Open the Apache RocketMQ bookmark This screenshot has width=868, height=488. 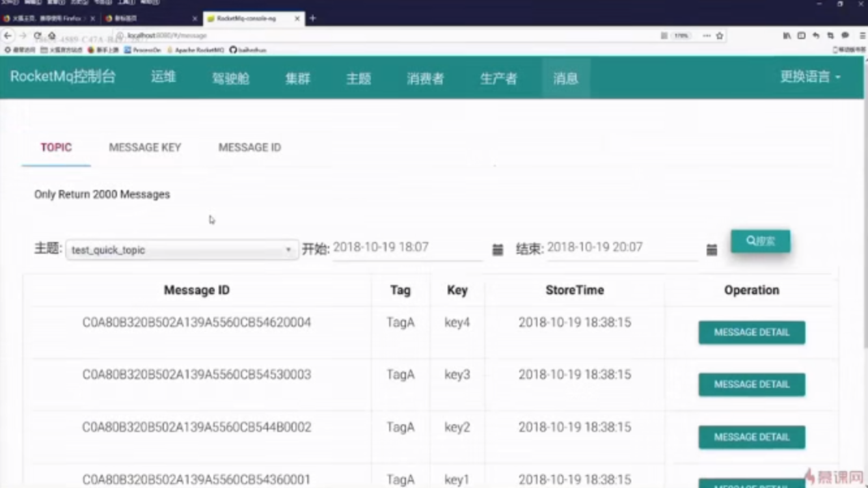click(195, 50)
